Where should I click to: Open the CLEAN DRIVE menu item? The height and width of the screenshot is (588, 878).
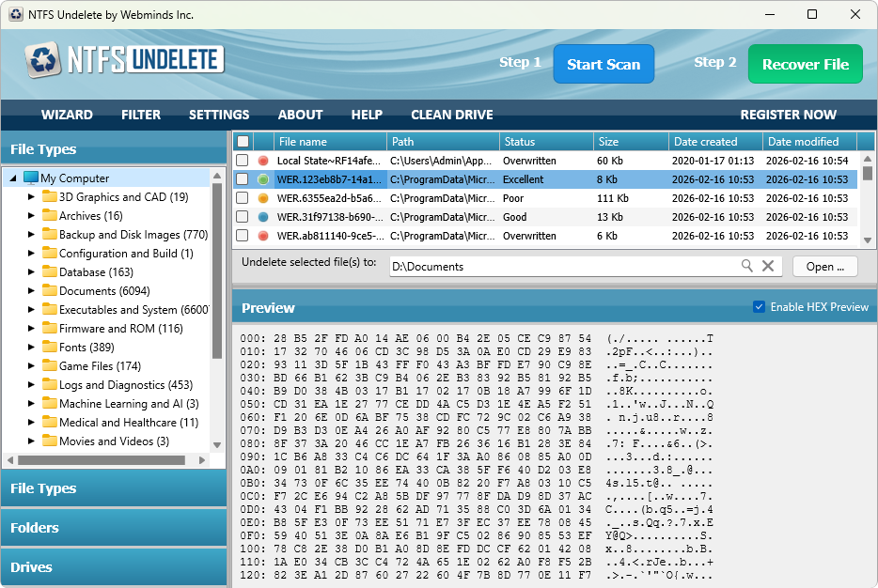point(452,115)
